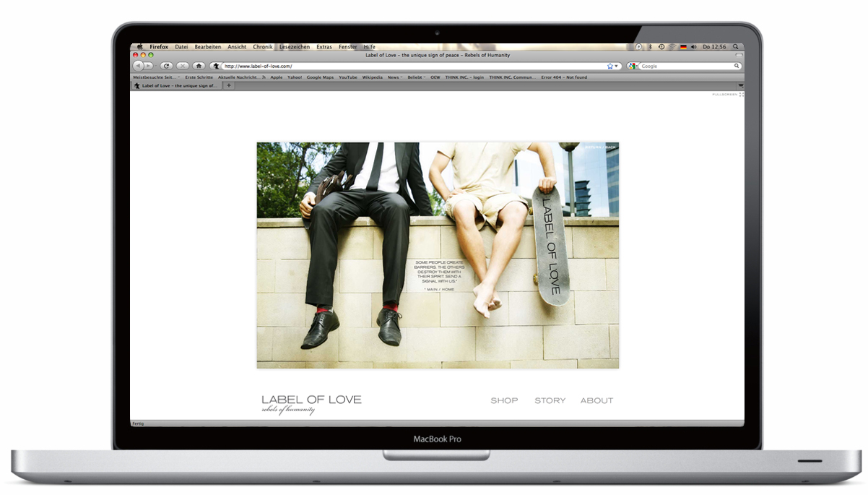Click the Fertig status bar text
The height and width of the screenshot is (495, 868).
(x=137, y=423)
